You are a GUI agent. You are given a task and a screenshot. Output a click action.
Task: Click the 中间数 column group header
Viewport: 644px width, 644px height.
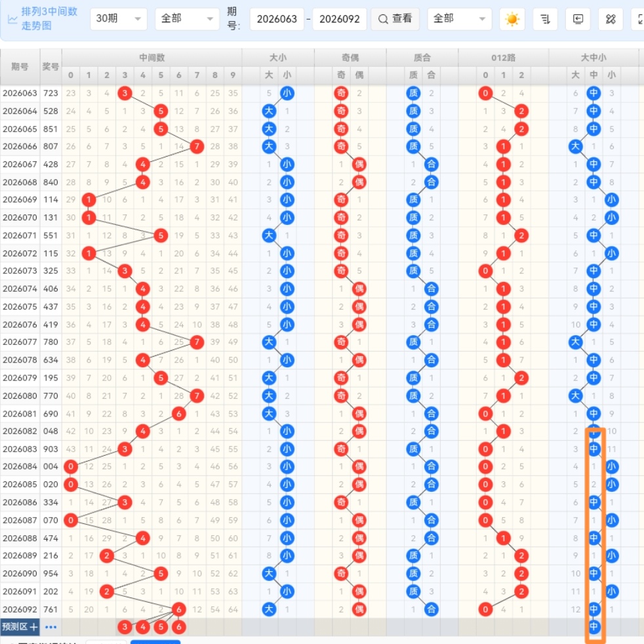coord(151,58)
